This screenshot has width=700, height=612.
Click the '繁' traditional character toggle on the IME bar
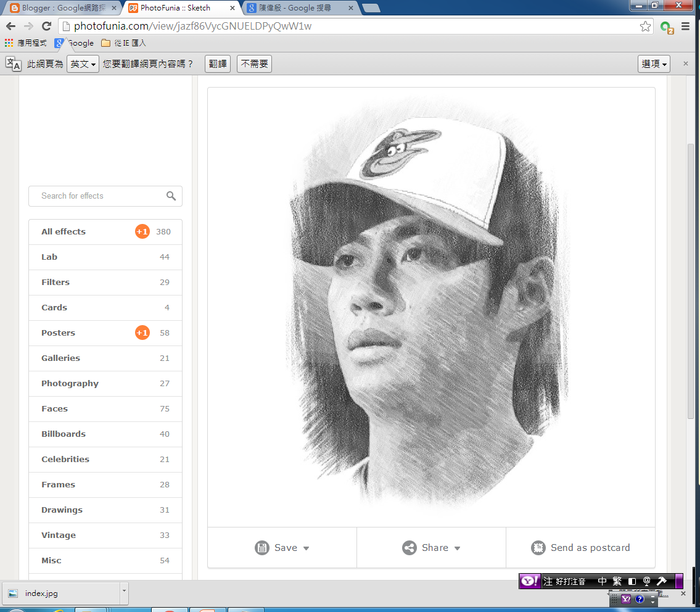point(617,581)
